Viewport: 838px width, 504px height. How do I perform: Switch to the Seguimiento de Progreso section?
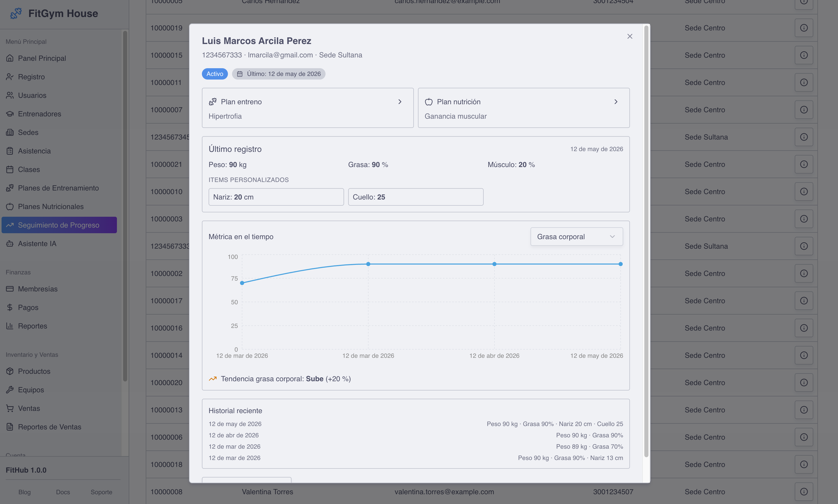[x=58, y=225]
